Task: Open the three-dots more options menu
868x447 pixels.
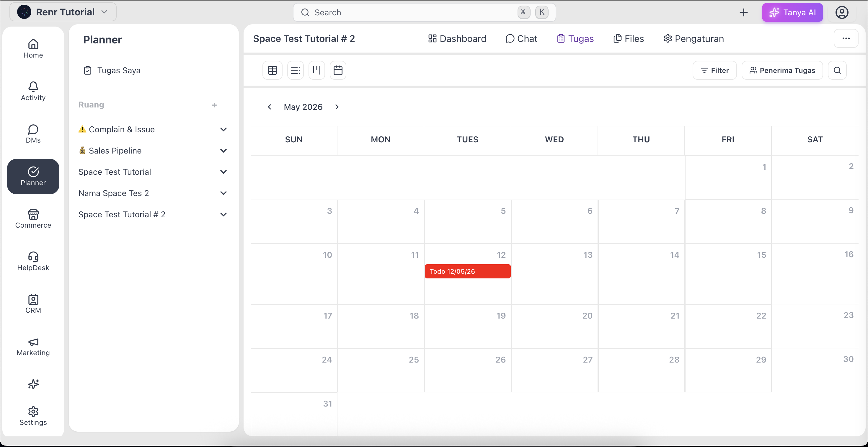Action: click(846, 38)
